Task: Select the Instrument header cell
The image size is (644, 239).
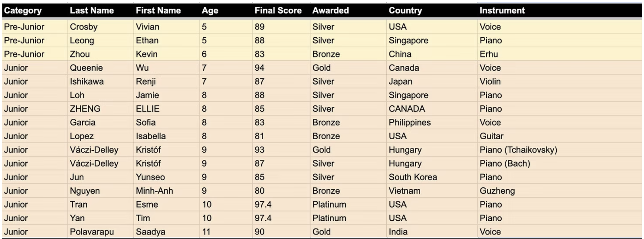Action: point(502,11)
